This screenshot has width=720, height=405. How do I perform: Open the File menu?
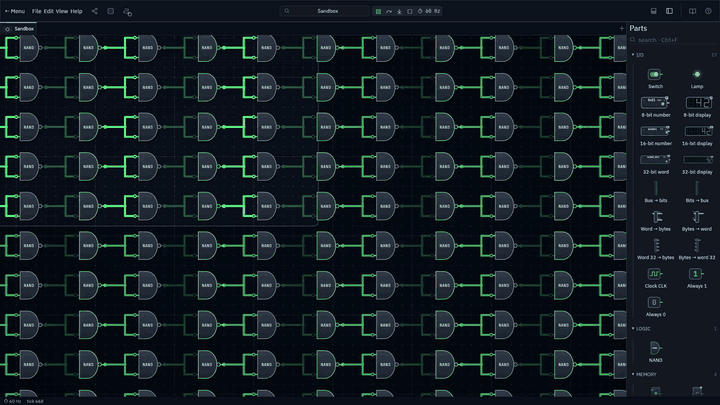click(x=36, y=11)
